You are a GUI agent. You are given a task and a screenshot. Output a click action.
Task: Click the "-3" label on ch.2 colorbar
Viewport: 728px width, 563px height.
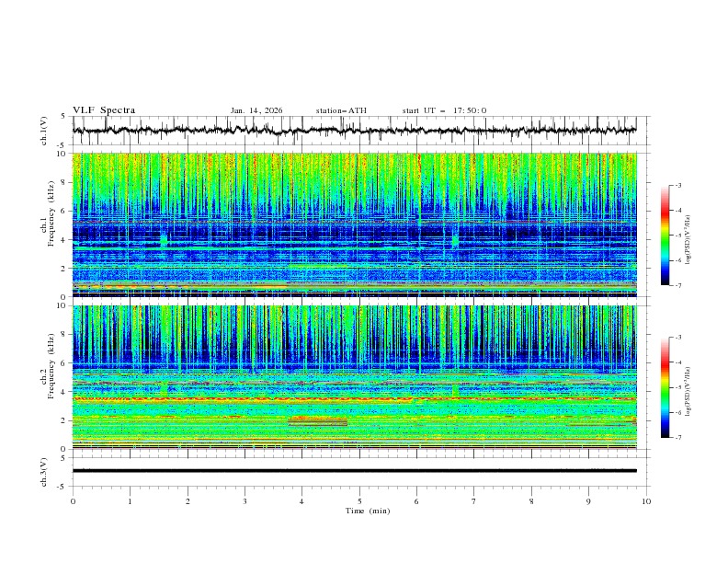(x=677, y=338)
